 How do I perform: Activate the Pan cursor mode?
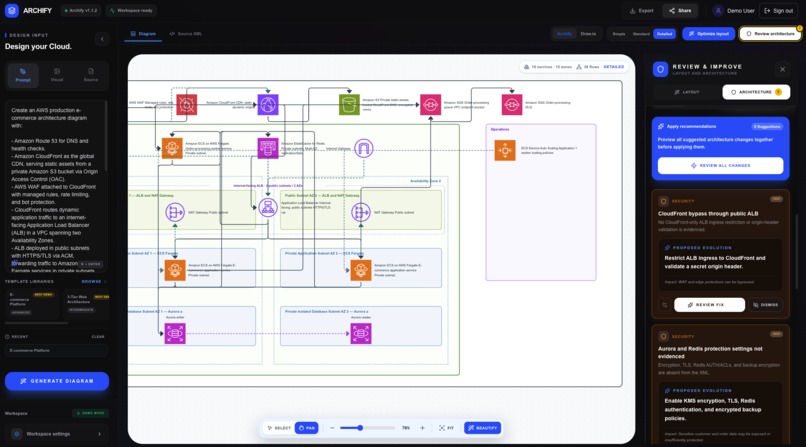(x=306, y=428)
